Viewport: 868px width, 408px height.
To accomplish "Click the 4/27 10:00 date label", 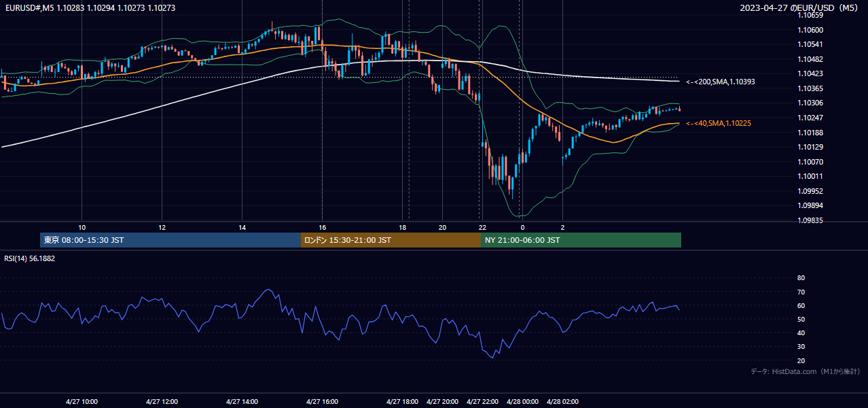I will [82, 401].
